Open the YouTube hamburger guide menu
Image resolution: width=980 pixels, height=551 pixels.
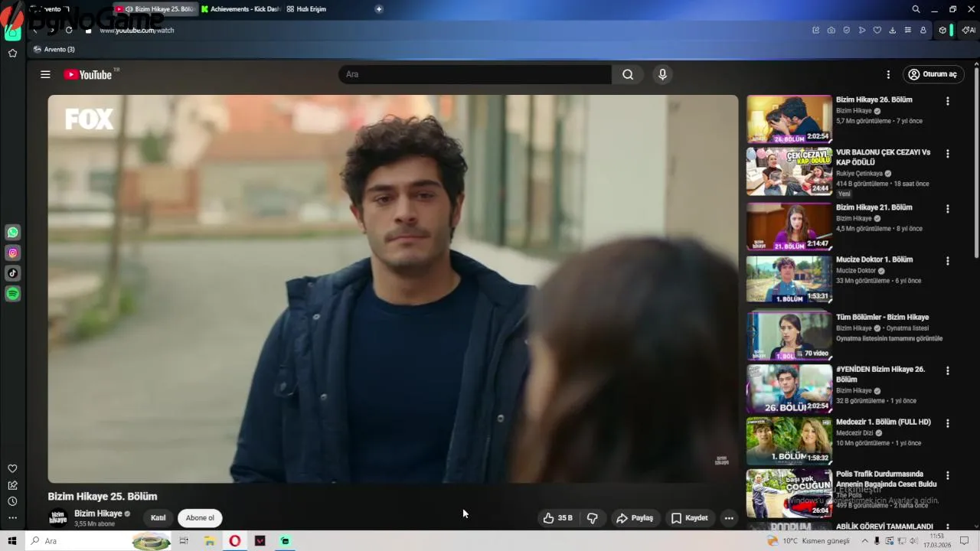tap(45, 74)
